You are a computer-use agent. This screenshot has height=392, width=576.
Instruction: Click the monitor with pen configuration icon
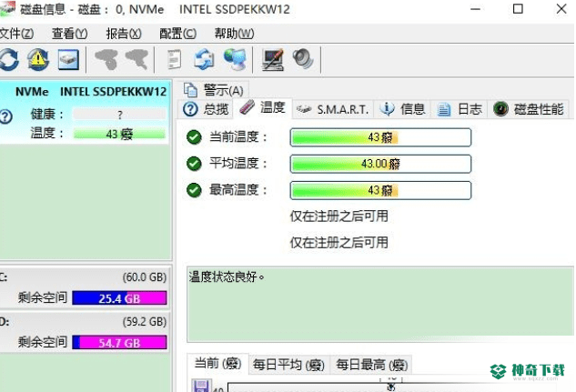[273, 59]
